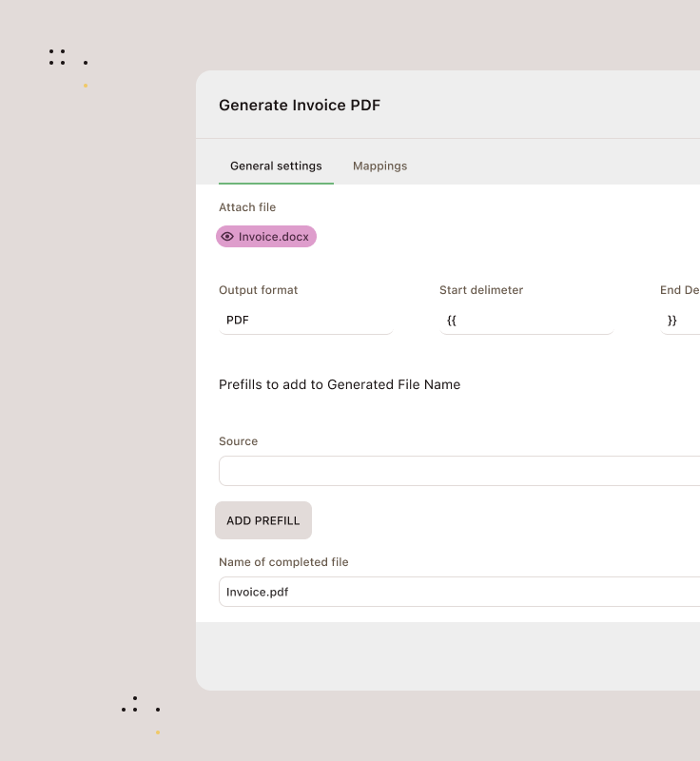
Task: Click the Output format label
Action: point(258,290)
